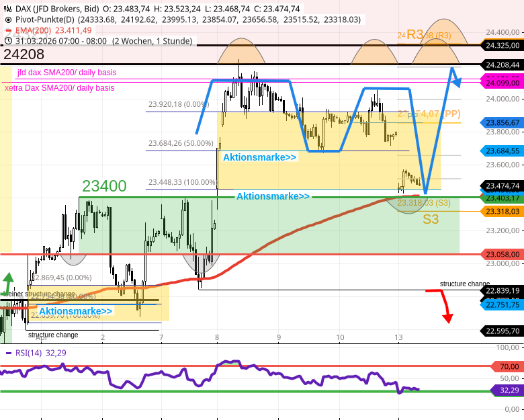The width and height of the screenshot is (524, 420).
Task: Click the red 70,00 RSI level tag
Action: 509,366
